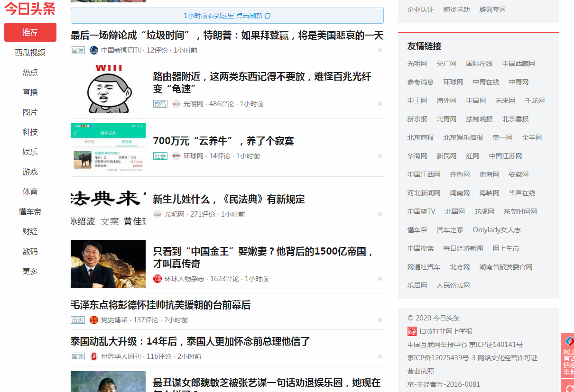574x392 pixels.
Task: Open 光明网 avatar on 民法典 article
Action: pos(157,214)
